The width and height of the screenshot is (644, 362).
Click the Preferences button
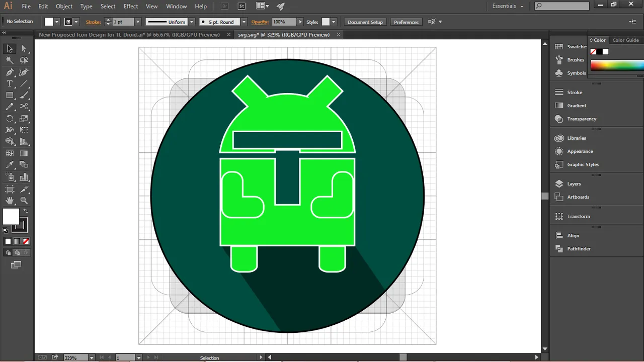coord(406,22)
